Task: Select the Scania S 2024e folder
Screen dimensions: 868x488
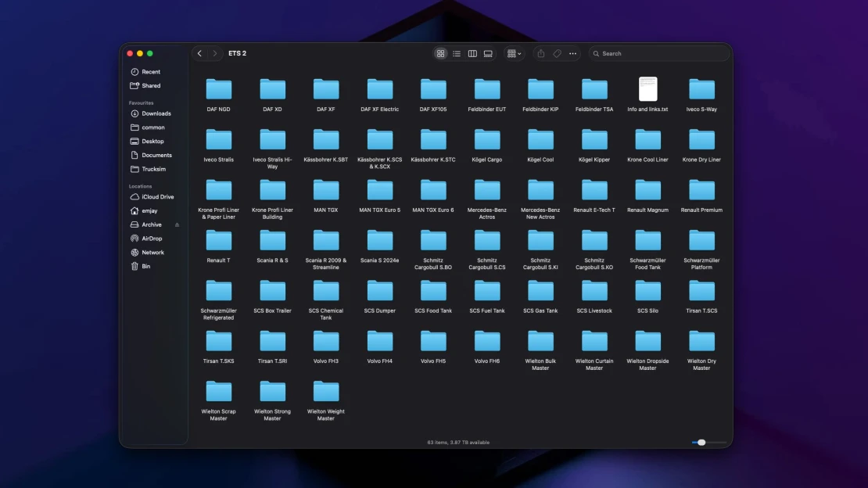Action: pyautogui.click(x=380, y=240)
